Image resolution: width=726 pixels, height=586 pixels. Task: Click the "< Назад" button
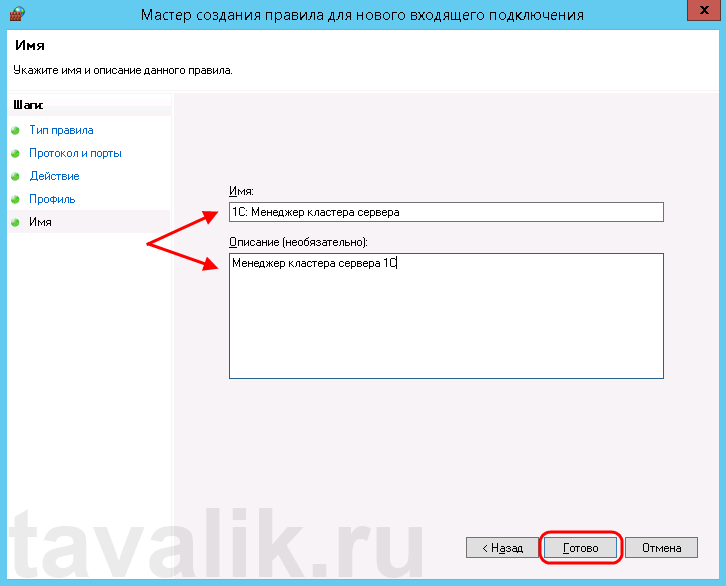[502, 548]
